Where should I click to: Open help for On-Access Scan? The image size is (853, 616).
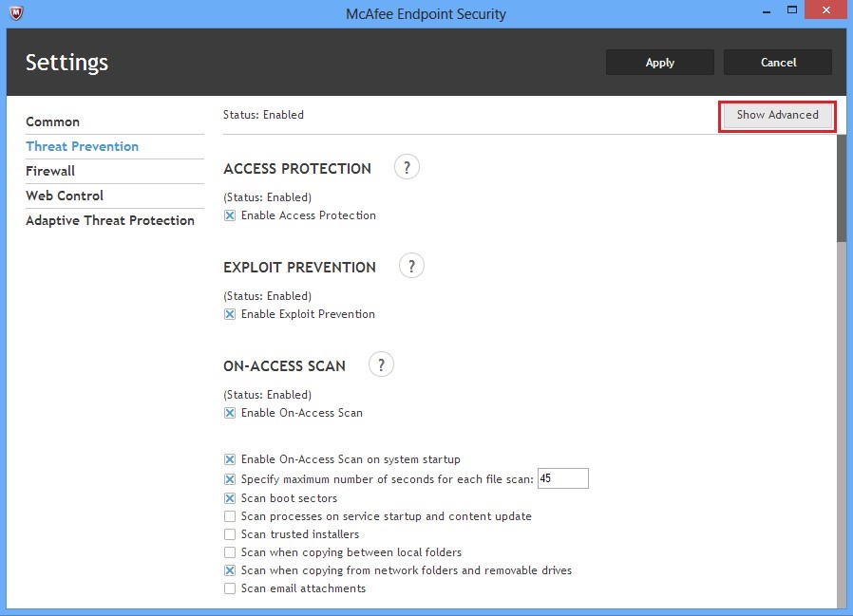[x=381, y=364]
